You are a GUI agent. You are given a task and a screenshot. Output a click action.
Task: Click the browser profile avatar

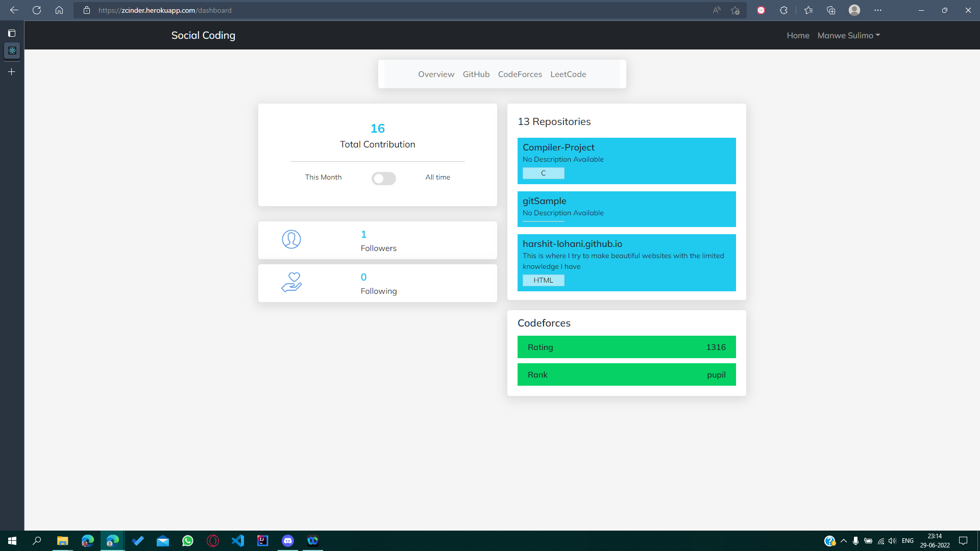[855, 10]
